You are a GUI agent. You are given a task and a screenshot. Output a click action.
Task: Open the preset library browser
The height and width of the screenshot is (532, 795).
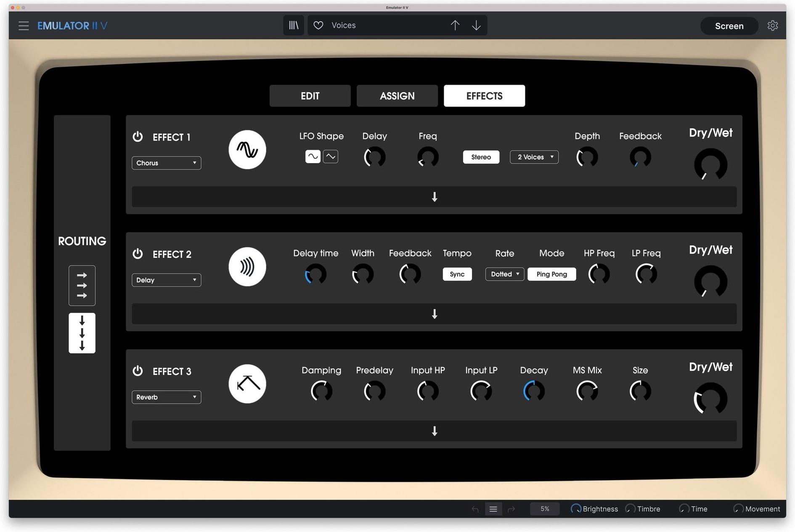[x=293, y=25]
